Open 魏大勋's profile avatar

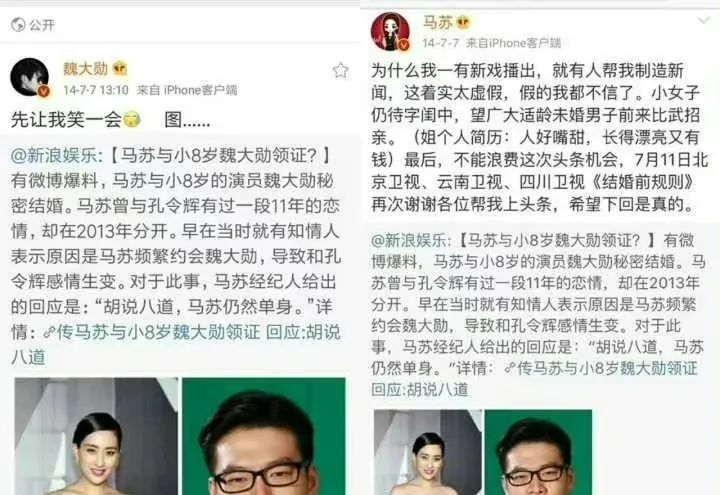(29, 77)
